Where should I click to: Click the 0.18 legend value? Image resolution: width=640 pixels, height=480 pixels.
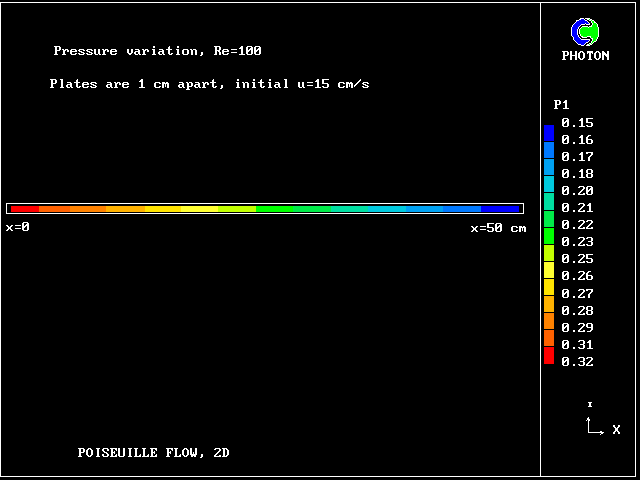click(577, 174)
